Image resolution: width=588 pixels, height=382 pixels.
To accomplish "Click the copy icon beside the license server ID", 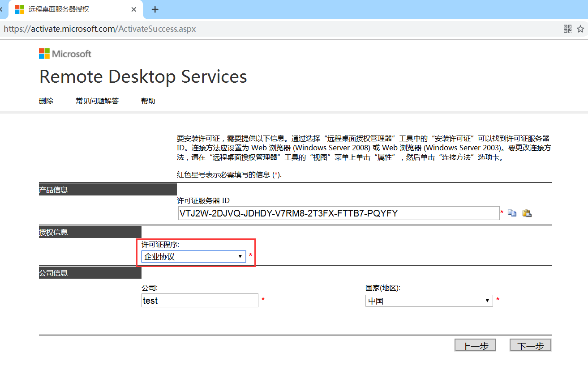I will [512, 213].
